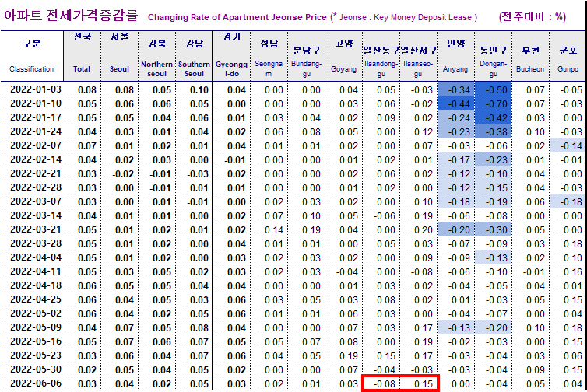Select the 0.08 Southern Seoul cell on 2022-05-09
This screenshot has width=587, height=392.
[x=194, y=327]
